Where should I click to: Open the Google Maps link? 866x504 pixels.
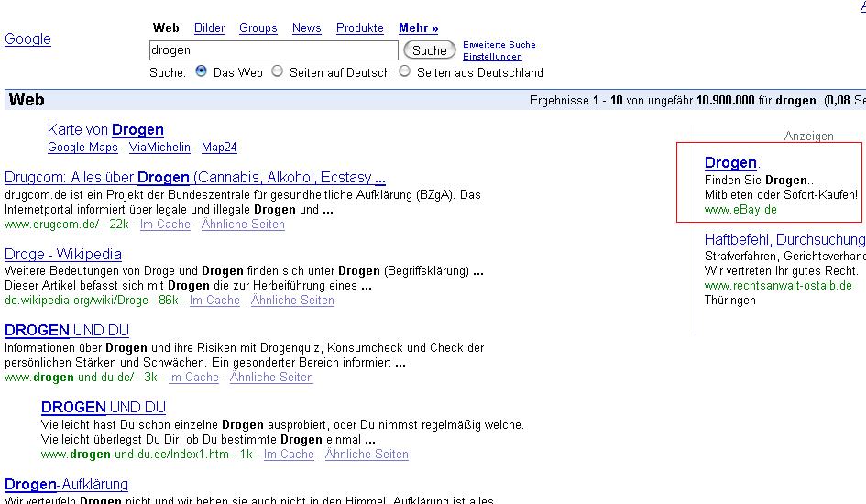click(x=82, y=148)
